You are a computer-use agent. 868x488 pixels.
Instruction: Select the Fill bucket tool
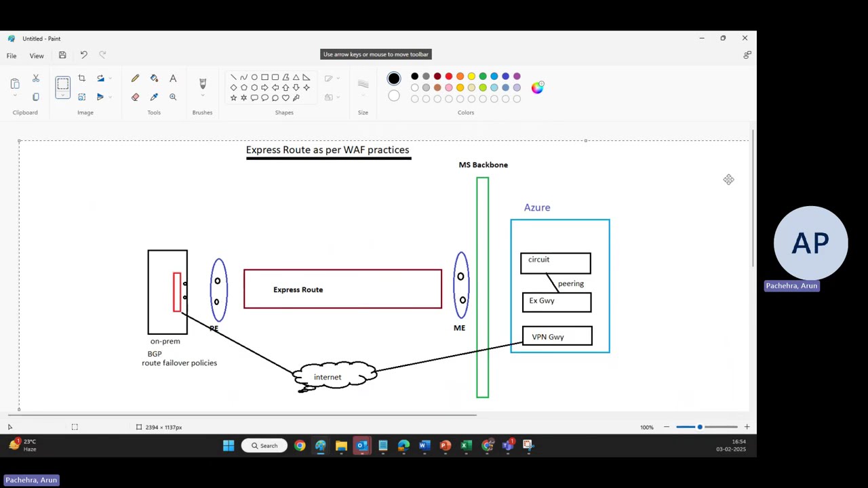pos(154,79)
